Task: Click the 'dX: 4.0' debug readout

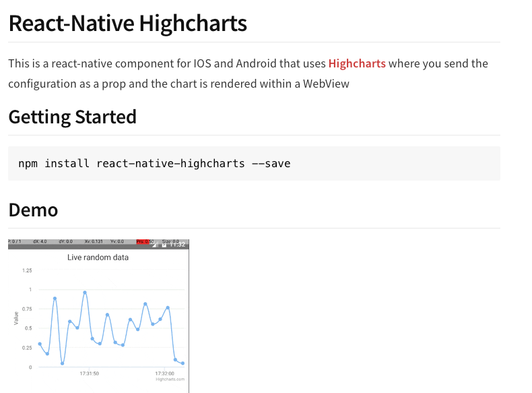Action: tap(40, 241)
